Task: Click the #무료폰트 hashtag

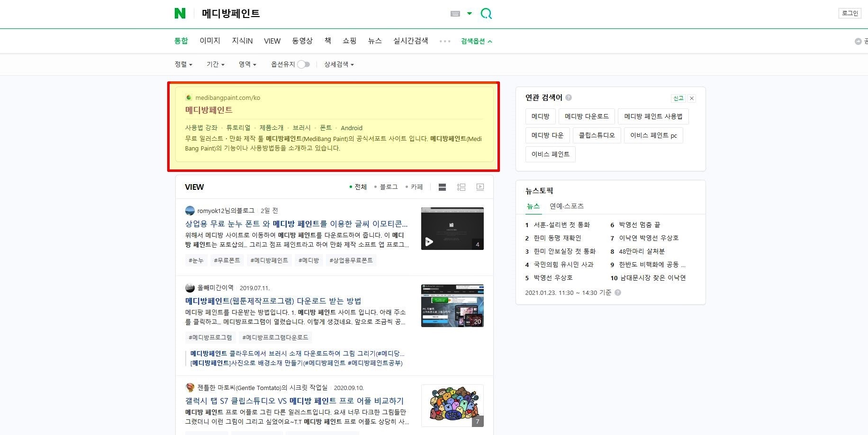Action: (226, 260)
